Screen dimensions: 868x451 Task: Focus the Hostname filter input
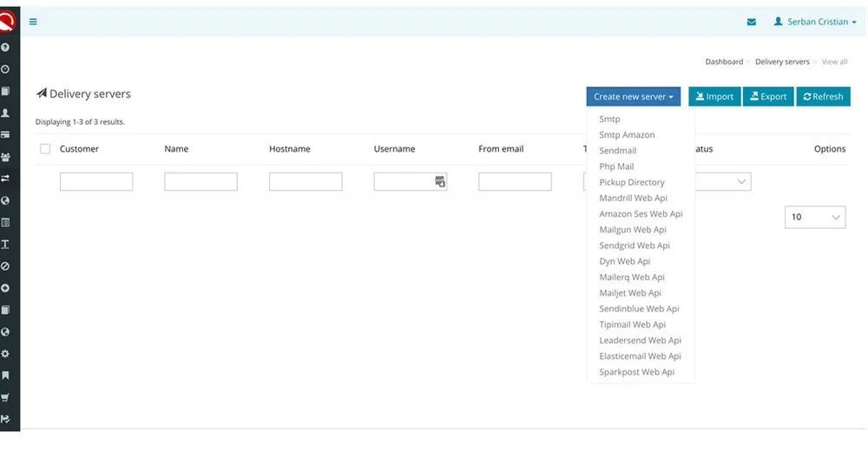[306, 181]
